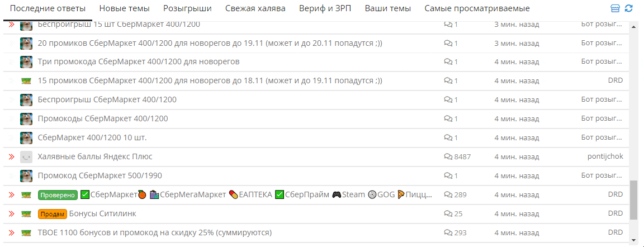Click author avatar of 20 промиков thread
This screenshot has width=644, height=247.
pyautogui.click(x=26, y=43)
